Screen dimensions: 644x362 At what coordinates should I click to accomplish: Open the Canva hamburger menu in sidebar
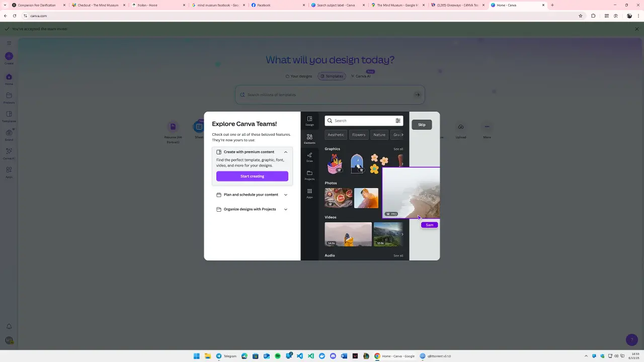(9, 43)
